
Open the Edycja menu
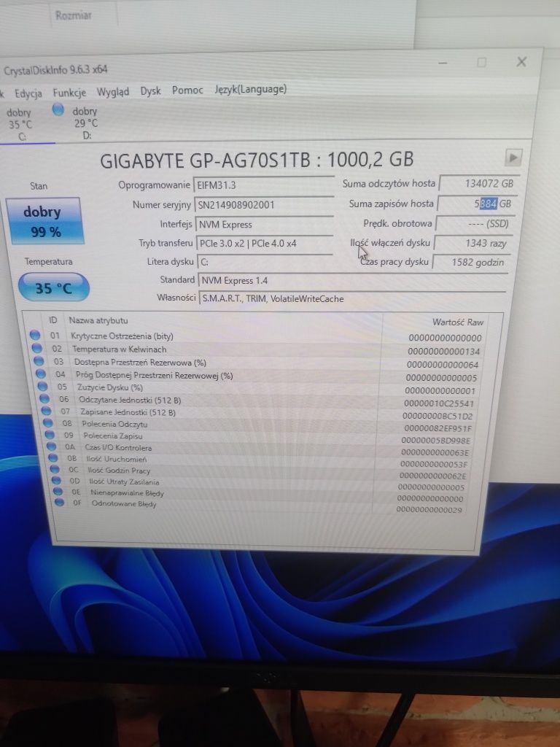[28, 93]
